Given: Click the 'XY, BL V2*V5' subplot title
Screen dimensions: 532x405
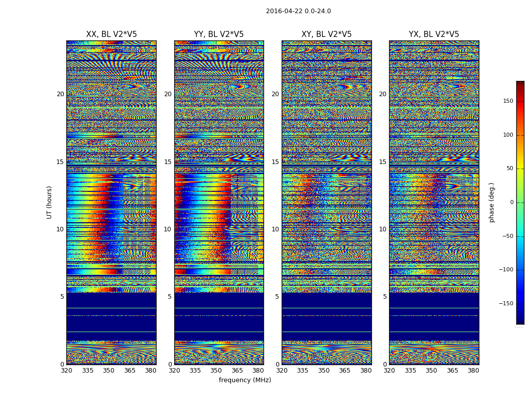Looking at the screenshot, I should click(x=326, y=34).
